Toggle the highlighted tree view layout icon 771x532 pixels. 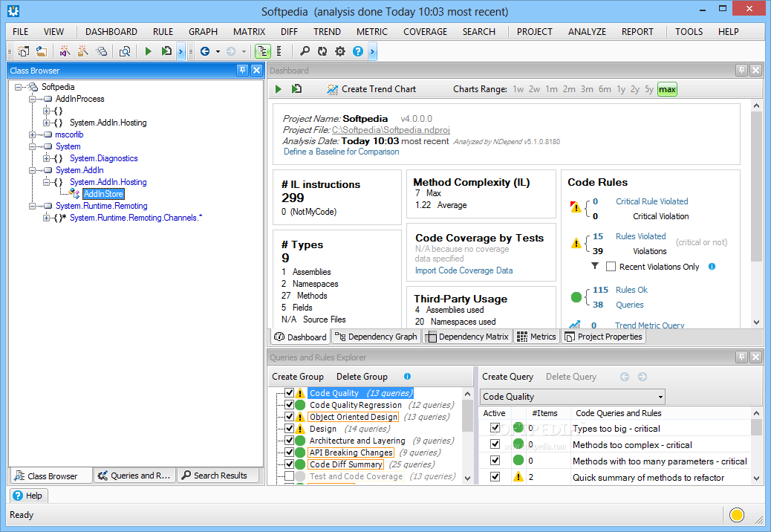pos(263,51)
